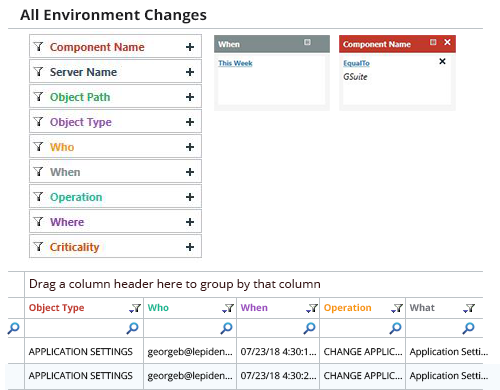
Task: Open filter on Who column header
Action: pos(228,308)
